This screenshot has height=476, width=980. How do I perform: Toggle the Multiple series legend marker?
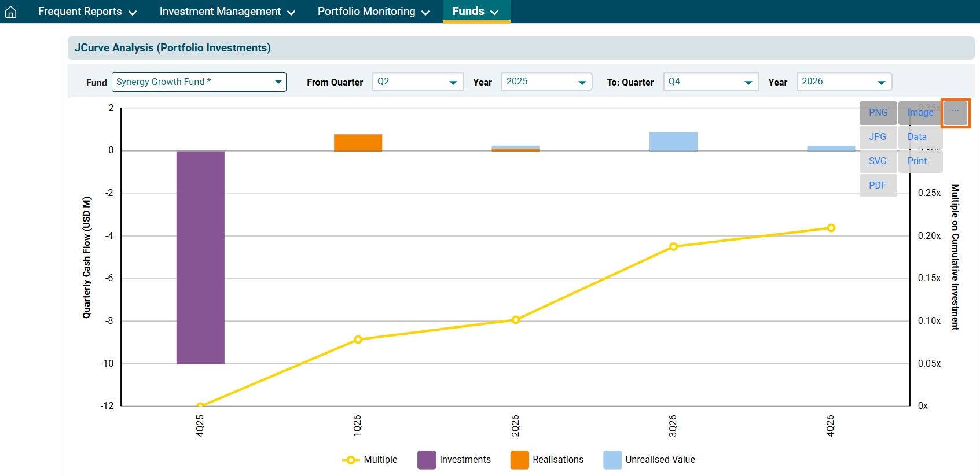coord(351,460)
